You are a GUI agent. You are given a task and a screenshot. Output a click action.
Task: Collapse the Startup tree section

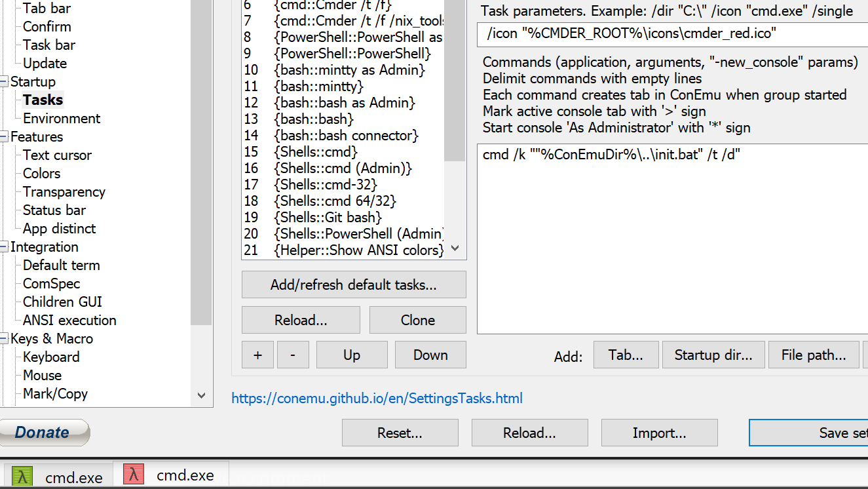point(3,81)
